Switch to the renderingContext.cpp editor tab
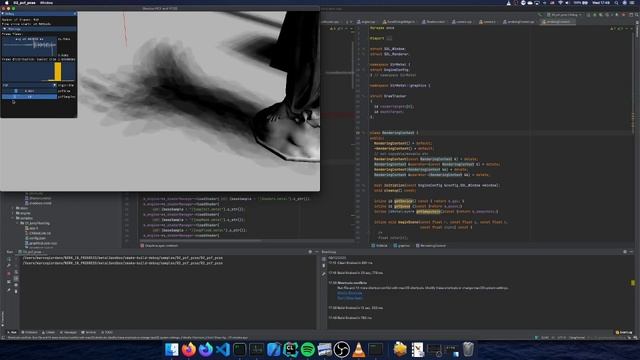 518,22
